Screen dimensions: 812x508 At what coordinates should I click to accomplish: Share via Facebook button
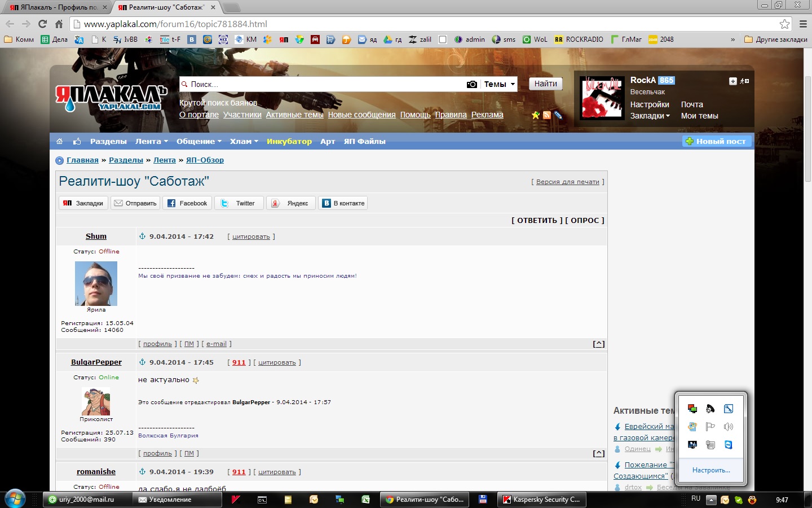pyautogui.click(x=187, y=203)
